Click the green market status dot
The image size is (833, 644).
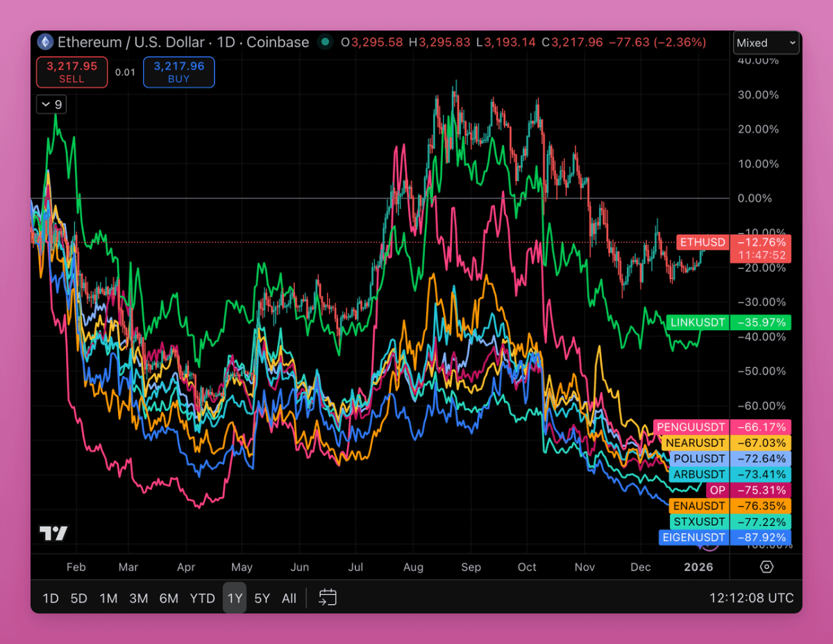(x=324, y=42)
